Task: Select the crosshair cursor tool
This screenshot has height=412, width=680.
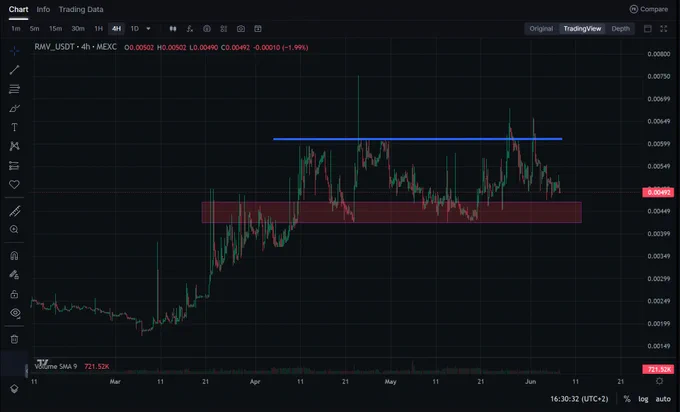Action: pos(14,51)
